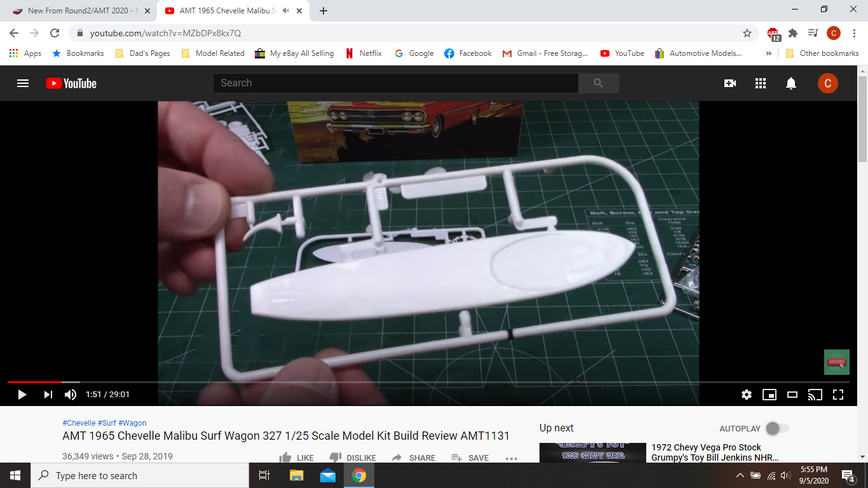The image size is (868, 488).
Task: Open the YouTube apps grid icon
Action: tap(761, 83)
